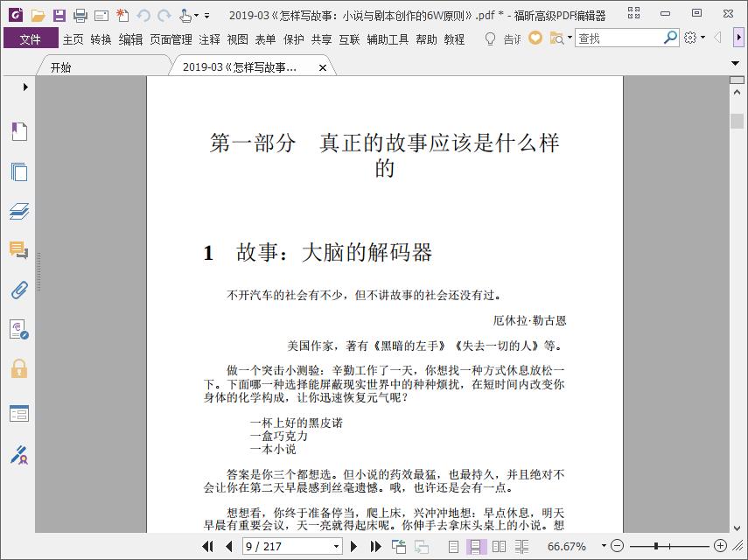
Task: Create a new blank PDF via the starred page icon
Action: [x=122, y=16]
